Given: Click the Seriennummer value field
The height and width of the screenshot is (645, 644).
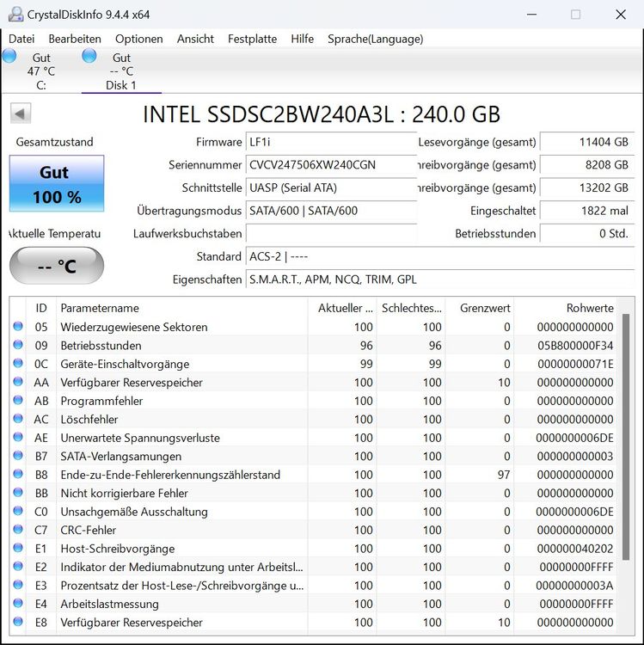Looking at the screenshot, I should 332,165.
